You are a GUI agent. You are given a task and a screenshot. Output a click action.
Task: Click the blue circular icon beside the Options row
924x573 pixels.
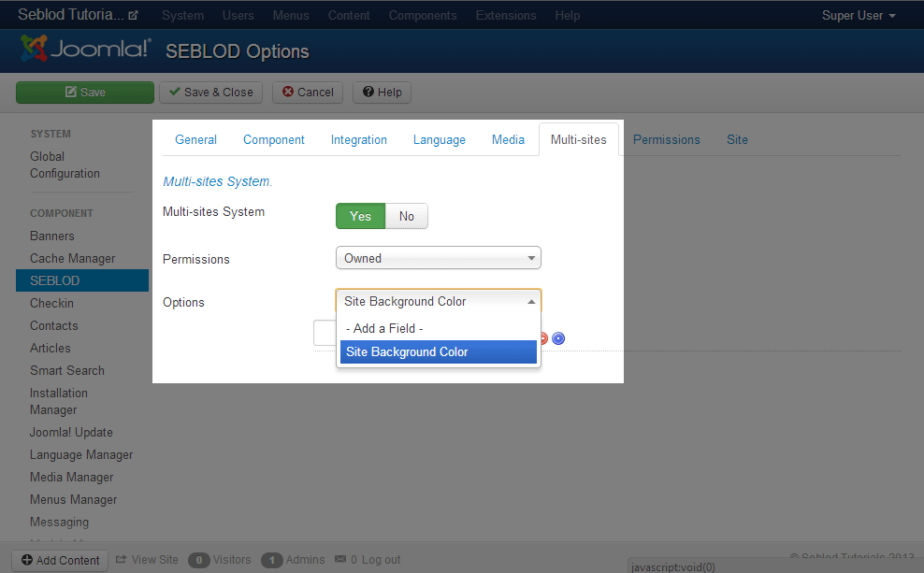point(558,338)
